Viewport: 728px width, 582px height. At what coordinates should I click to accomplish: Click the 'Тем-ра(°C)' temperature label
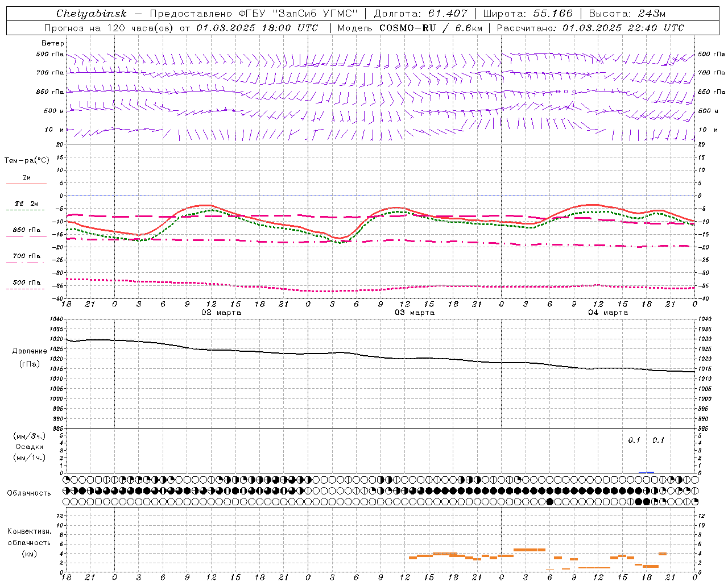point(27,161)
